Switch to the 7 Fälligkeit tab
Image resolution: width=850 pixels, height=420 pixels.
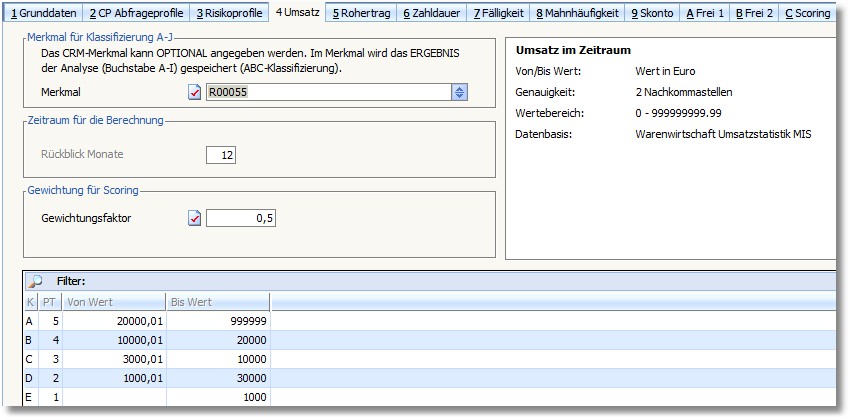pyautogui.click(x=498, y=13)
